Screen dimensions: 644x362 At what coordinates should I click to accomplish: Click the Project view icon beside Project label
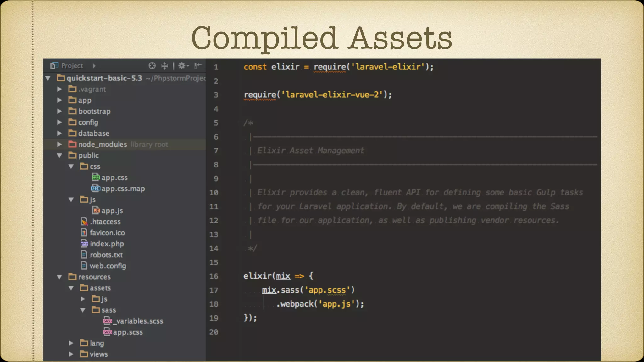(x=54, y=66)
